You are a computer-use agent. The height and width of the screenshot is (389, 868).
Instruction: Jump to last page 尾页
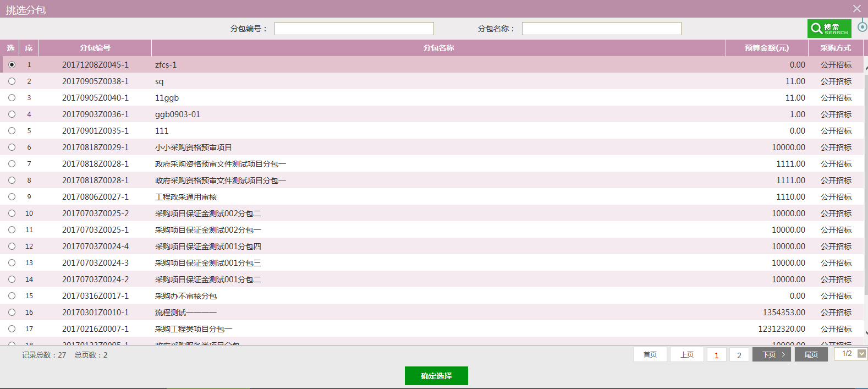tap(811, 355)
